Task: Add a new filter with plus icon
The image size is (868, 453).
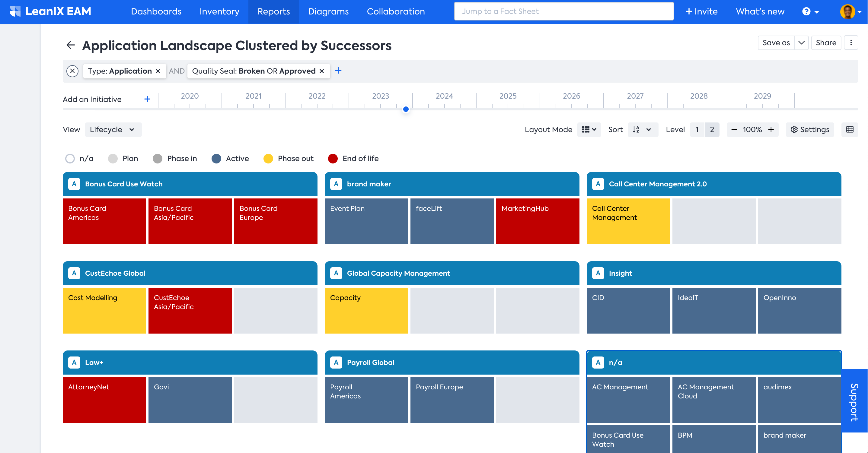Action: (338, 70)
